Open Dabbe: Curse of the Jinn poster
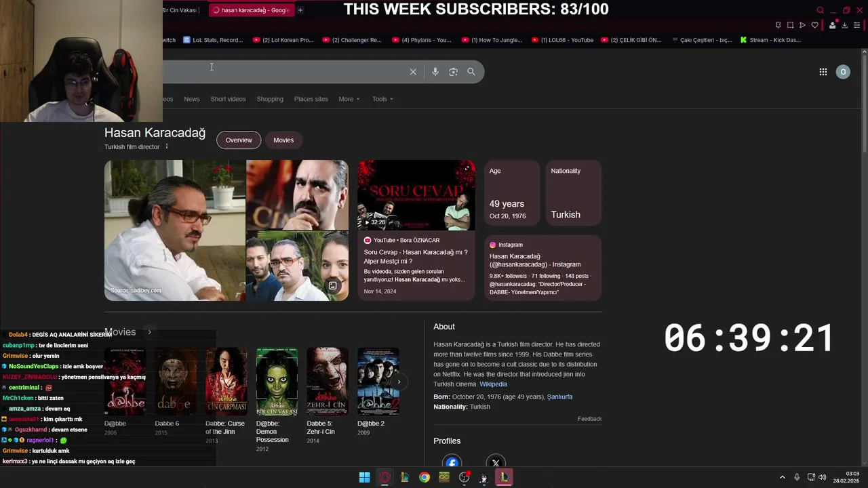Image resolution: width=868 pixels, height=488 pixels. pyautogui.click(x=226, y=382)
